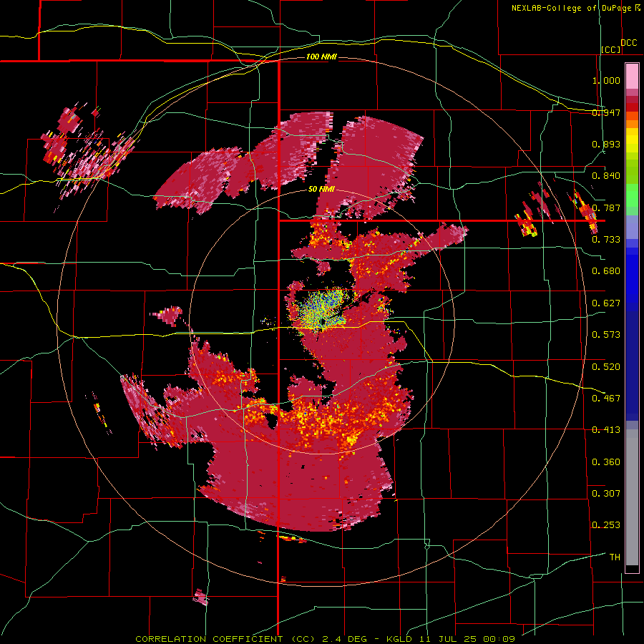The image size is (644, 644).
Task: Click the 100 NMI range ring label
Action: pyautogui.click(x=321, y=57)
